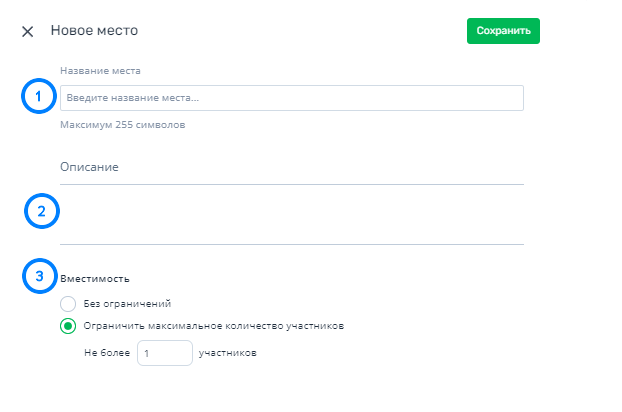Click the Ограничить максимальное количество участников label text
Screen dimensions: 622x412
point(213,326)
